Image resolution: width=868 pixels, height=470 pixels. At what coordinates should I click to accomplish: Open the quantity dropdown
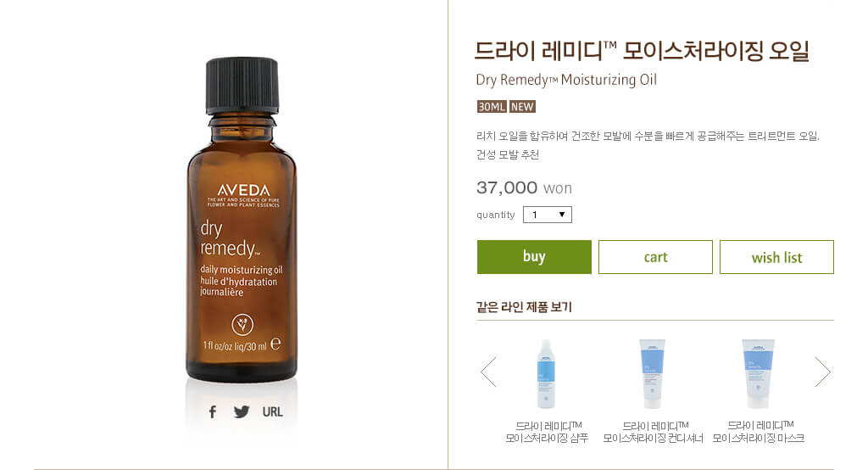point(547,215)
